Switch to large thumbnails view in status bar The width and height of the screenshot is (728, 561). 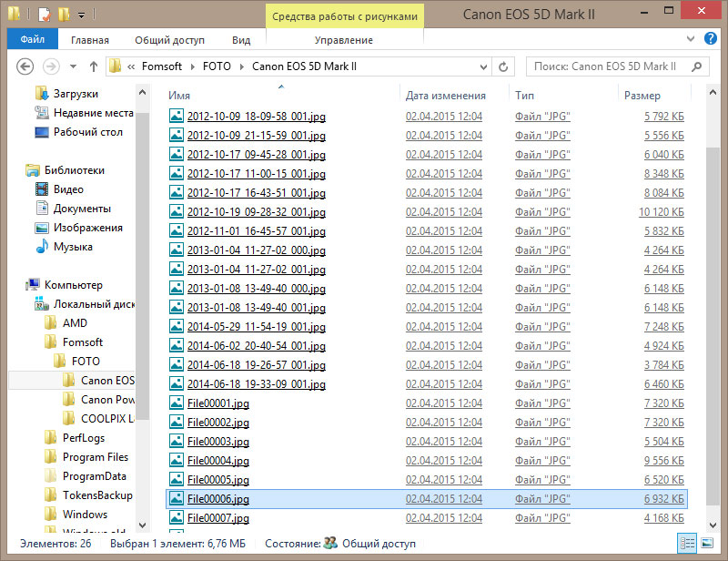tap(707, 543)
